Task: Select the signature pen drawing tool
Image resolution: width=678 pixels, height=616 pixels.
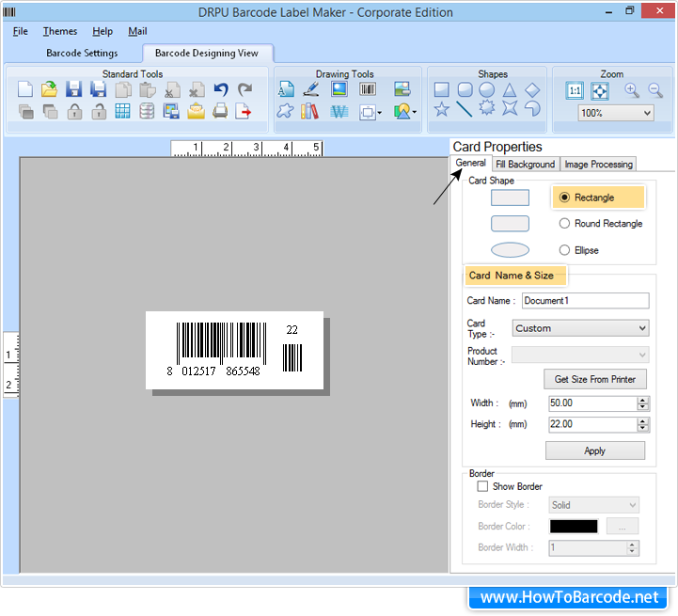Action: click(x=311, y=89)
